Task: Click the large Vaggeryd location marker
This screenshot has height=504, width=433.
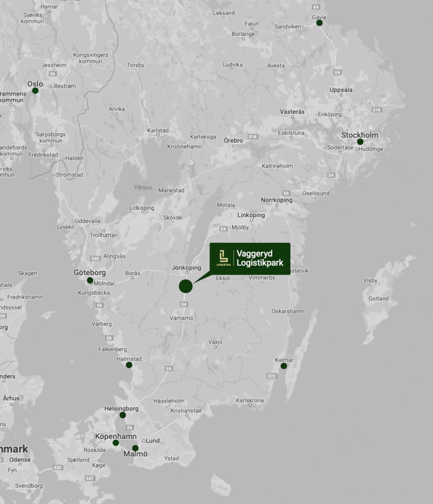Action: 185,286
